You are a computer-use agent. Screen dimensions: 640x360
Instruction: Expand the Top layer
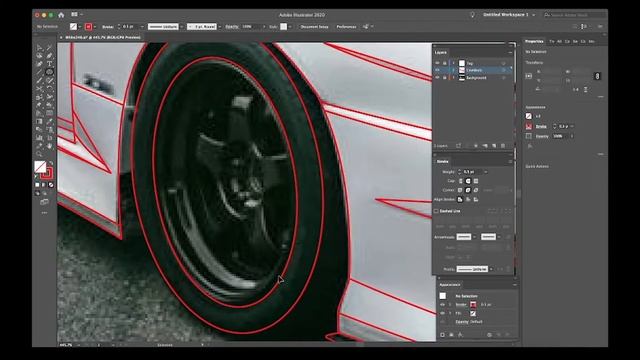coord(453,63)
